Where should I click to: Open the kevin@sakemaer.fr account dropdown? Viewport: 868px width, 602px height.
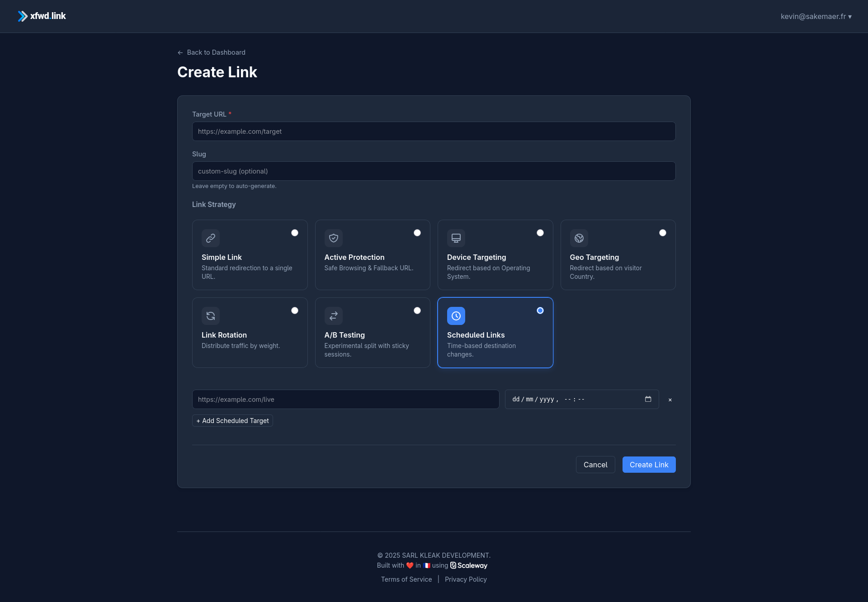(x=816, y=16)
